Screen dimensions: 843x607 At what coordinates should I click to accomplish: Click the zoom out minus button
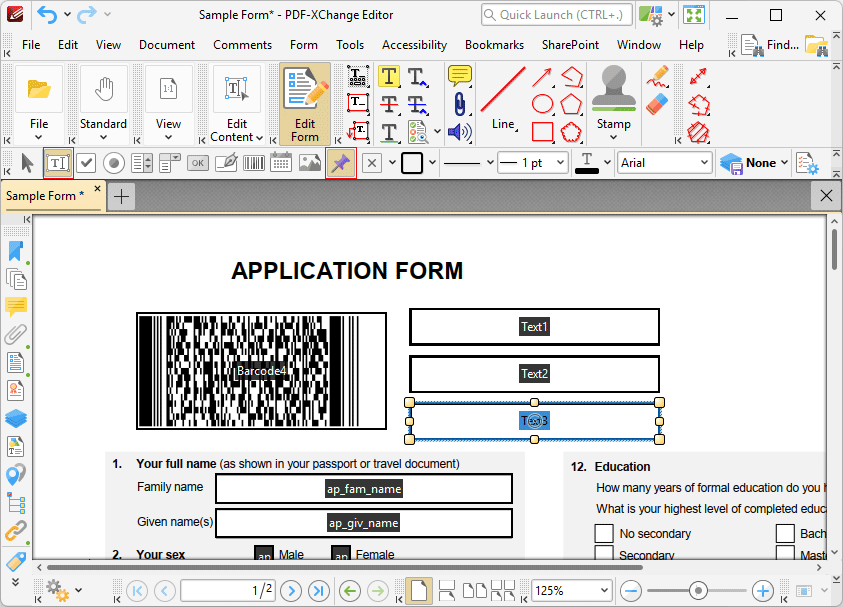point(631,591)
